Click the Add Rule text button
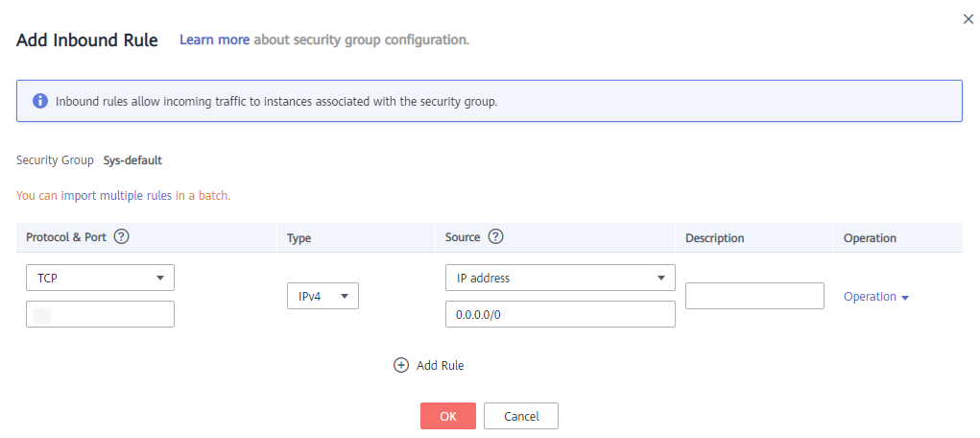Viewport: 980px width, 438px height. pos(440,365)
